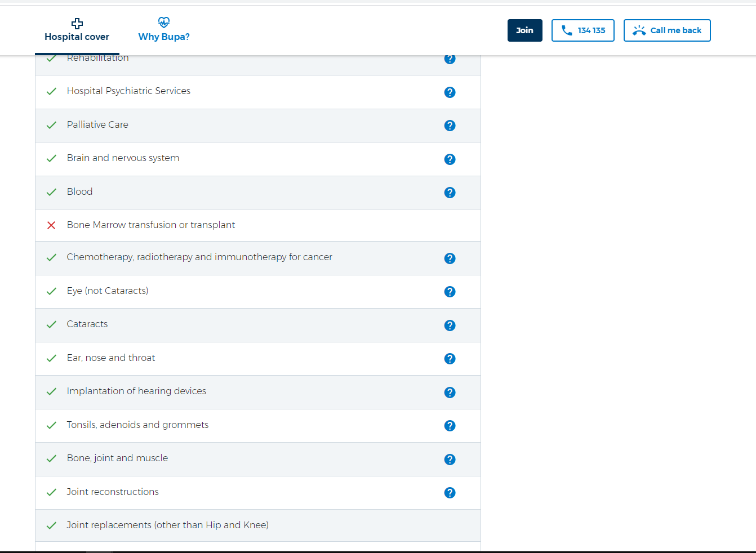
Task: Show info for Brain and nervous system
Action: pos(450,159)
